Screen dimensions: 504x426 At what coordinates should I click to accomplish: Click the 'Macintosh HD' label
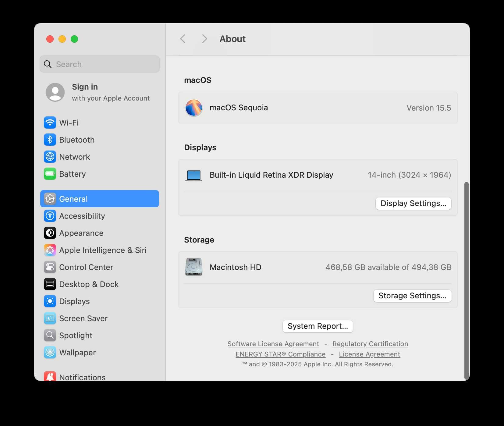pos(236,267)
